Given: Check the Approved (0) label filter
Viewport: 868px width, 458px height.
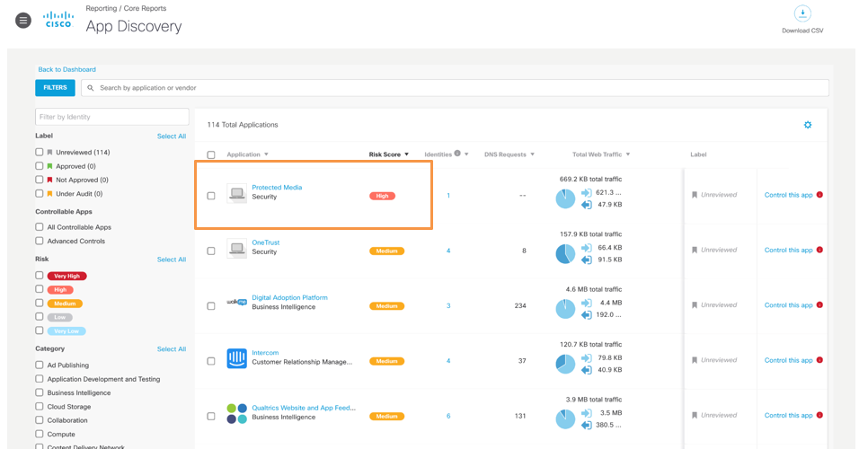Looking at the screenshot, I should point(40,166).
